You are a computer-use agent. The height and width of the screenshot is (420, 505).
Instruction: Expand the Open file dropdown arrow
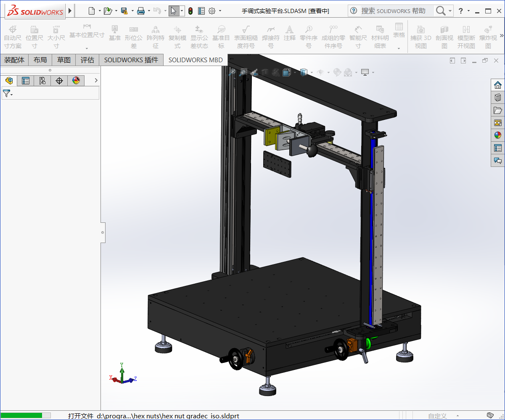click(116, 11)
